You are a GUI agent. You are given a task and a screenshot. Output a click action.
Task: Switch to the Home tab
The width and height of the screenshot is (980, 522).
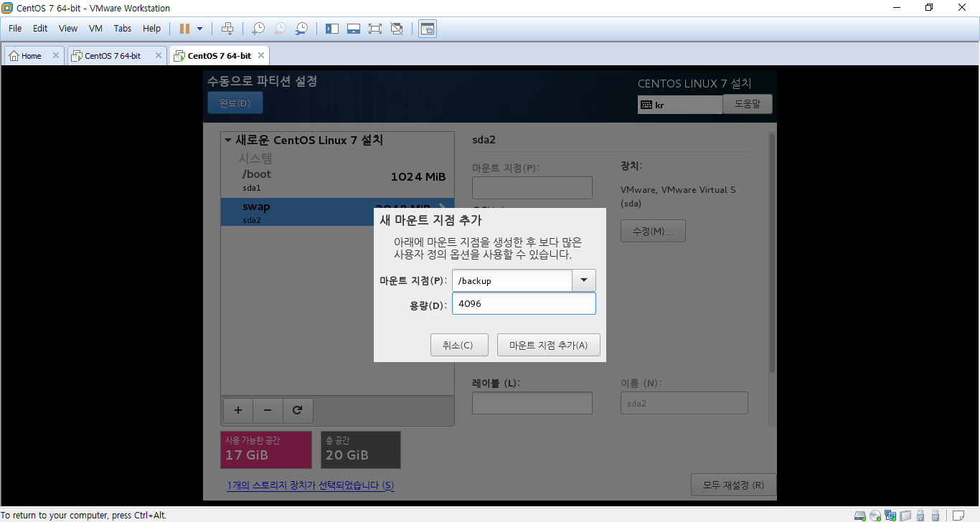[34, 56]
